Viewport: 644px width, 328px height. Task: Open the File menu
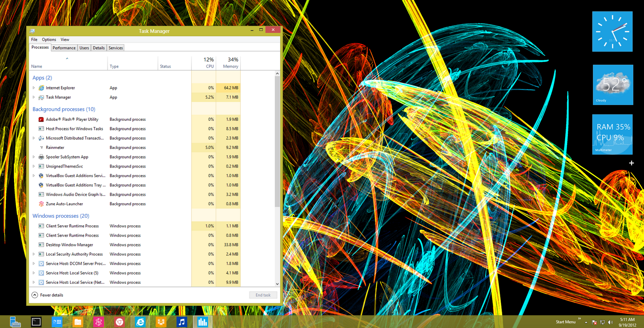tap(34, 39)
